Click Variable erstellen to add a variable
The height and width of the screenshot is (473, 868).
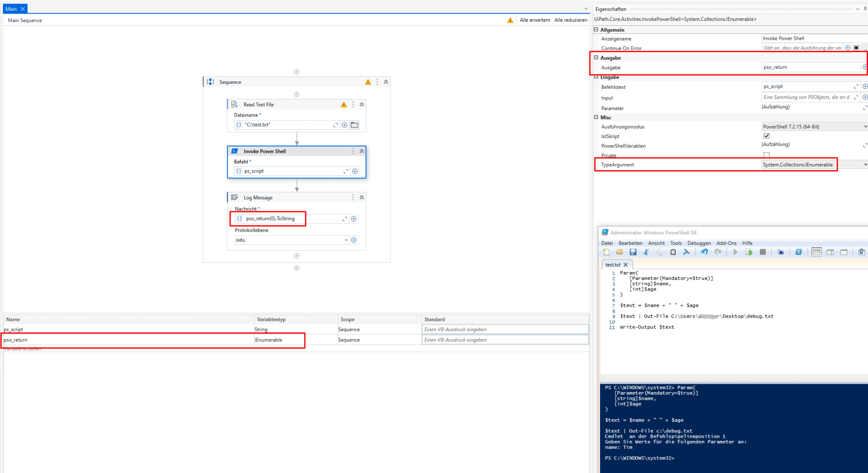[x=22, y=349]
